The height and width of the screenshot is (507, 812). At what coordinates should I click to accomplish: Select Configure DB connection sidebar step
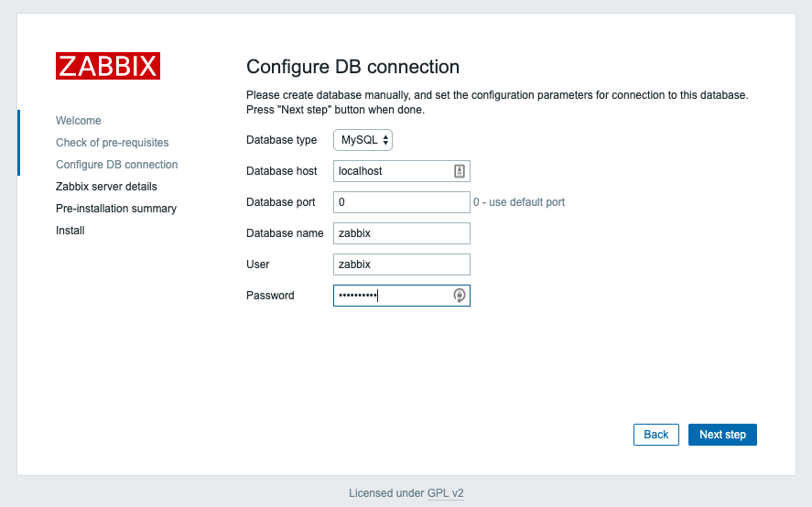(116, 164)
